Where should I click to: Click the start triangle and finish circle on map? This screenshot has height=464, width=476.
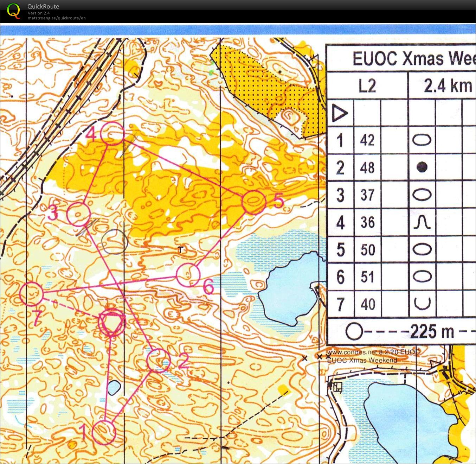[112, 322]
